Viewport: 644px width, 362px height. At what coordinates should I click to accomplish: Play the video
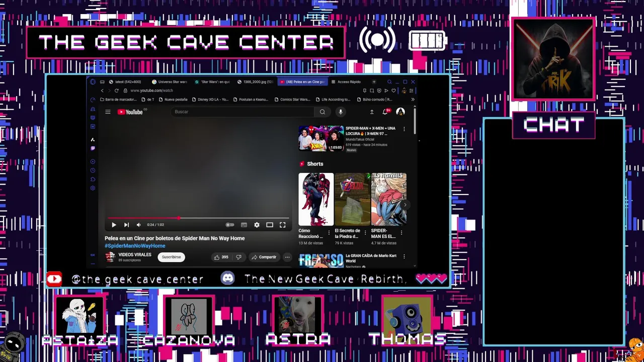pyautogui.click(x=114, y=225)
